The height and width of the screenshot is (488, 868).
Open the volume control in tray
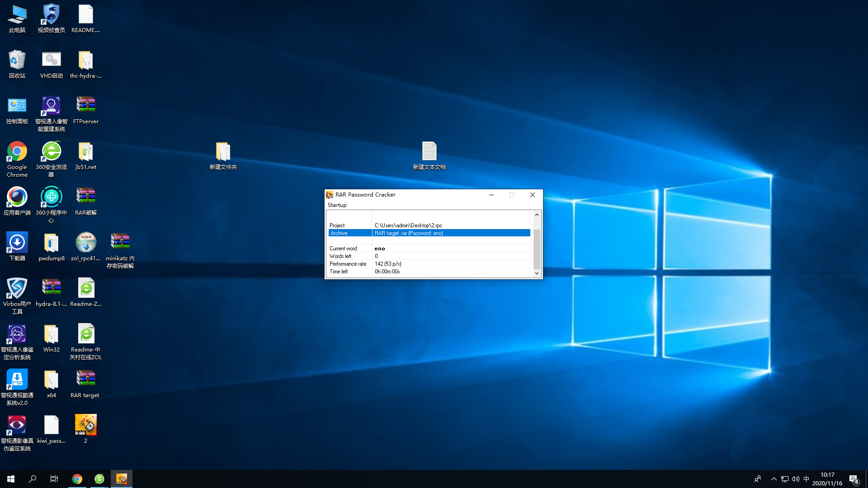click(795, 479)
